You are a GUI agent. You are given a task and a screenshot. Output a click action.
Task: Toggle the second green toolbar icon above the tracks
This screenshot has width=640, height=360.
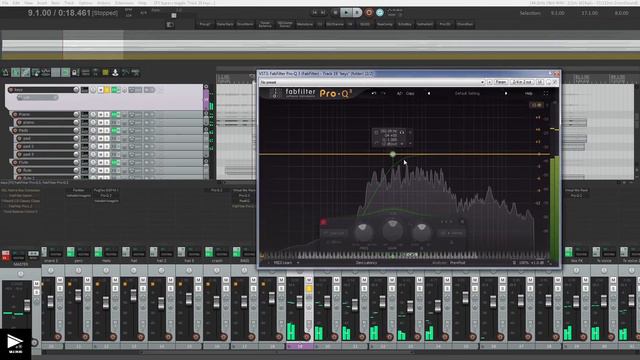pyautogui.click(x=26, y=73)
